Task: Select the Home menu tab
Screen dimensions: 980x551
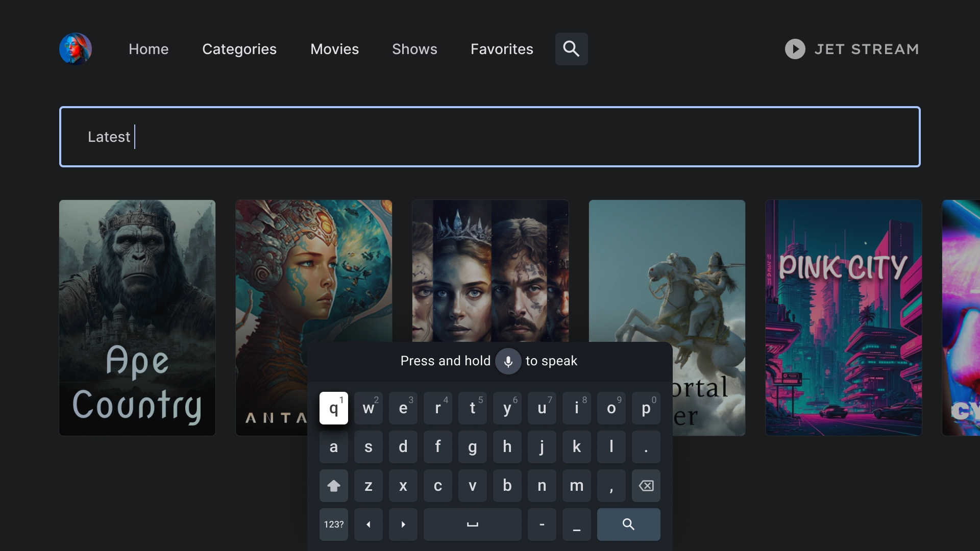Action: [148, 48]
